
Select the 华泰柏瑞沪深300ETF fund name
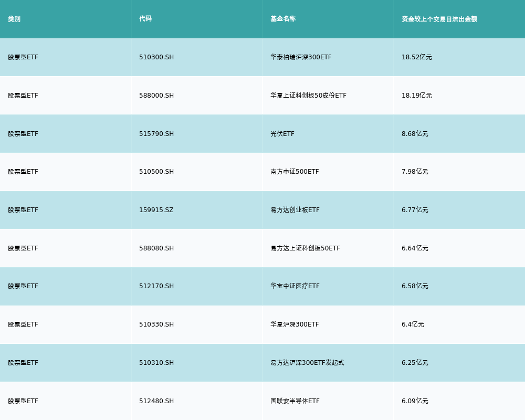[301, 57]
